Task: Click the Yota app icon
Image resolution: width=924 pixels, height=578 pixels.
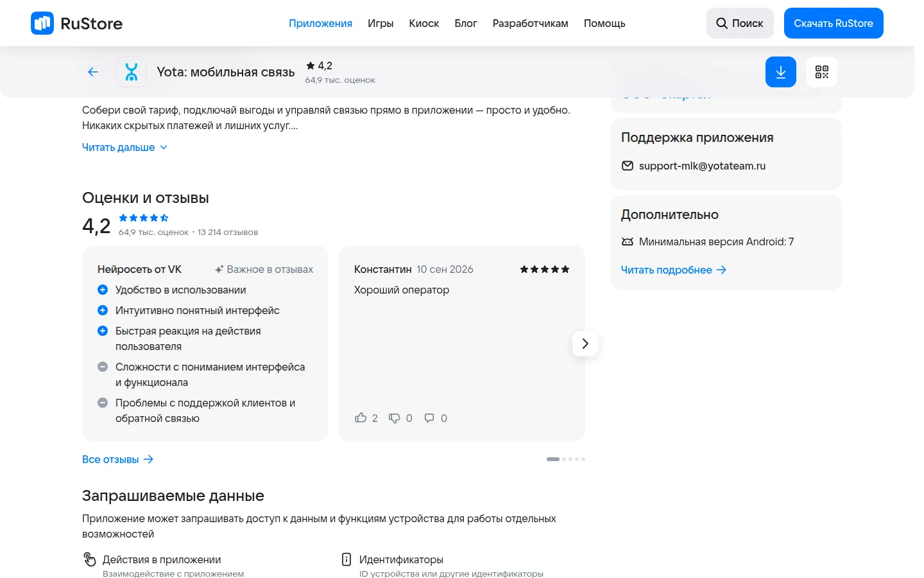Action: (132, 72)
